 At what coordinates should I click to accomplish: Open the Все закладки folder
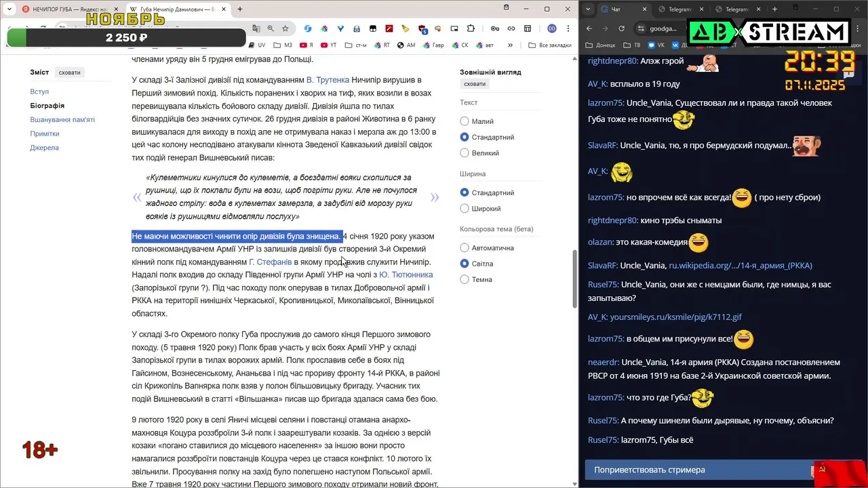pos(550,45)
